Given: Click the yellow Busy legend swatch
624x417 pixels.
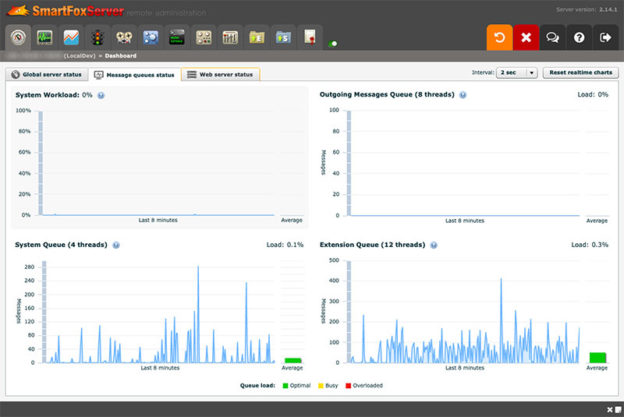Looking at the screenshot, I should coord(321,386).
